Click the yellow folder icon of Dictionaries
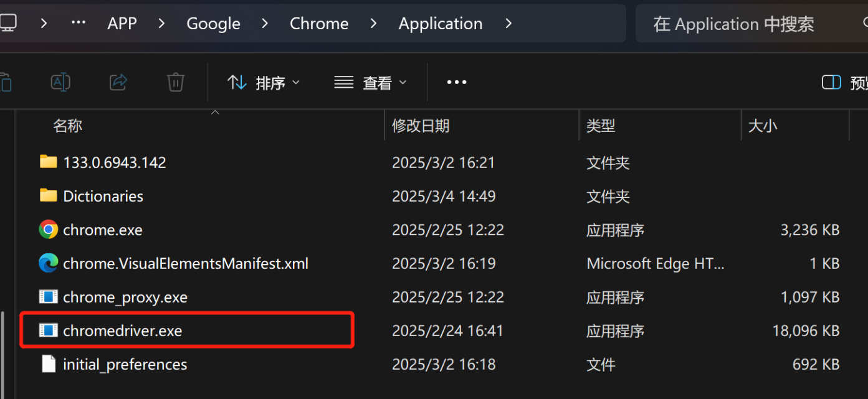Screen dimensions: 868x399 coord(48,195)
